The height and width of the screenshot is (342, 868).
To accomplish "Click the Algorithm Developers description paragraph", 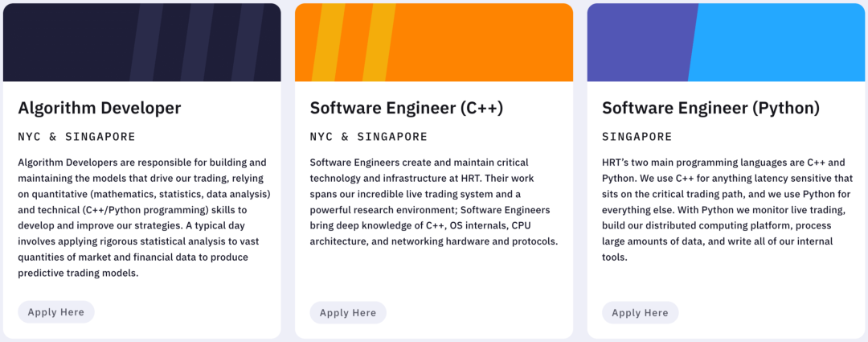I will click(143, 218).
